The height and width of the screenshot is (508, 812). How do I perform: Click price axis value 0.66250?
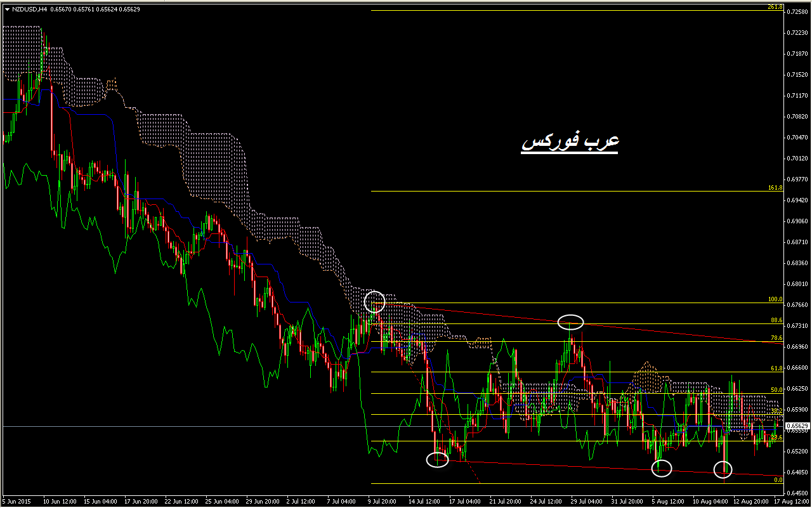(797, 389)
